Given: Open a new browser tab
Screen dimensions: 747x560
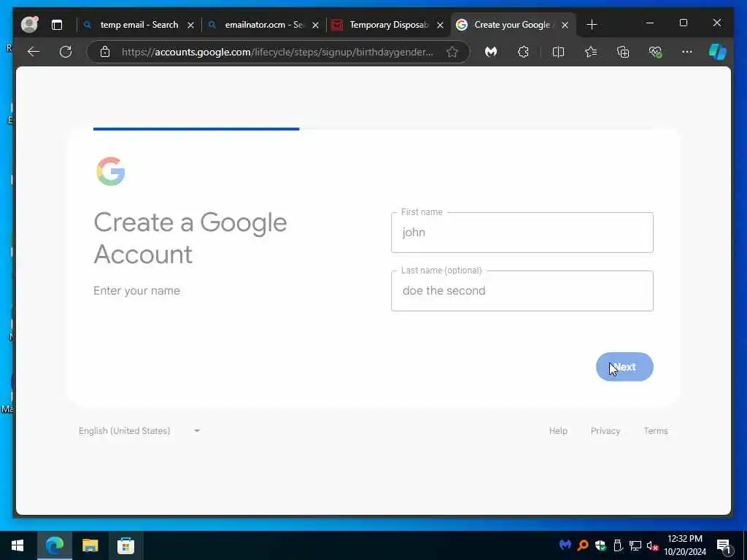Looking at the screenshot, I should tap(592, 24).
